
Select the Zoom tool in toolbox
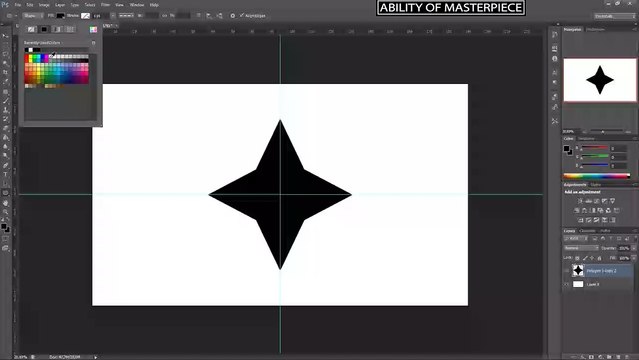click(5, 212)
